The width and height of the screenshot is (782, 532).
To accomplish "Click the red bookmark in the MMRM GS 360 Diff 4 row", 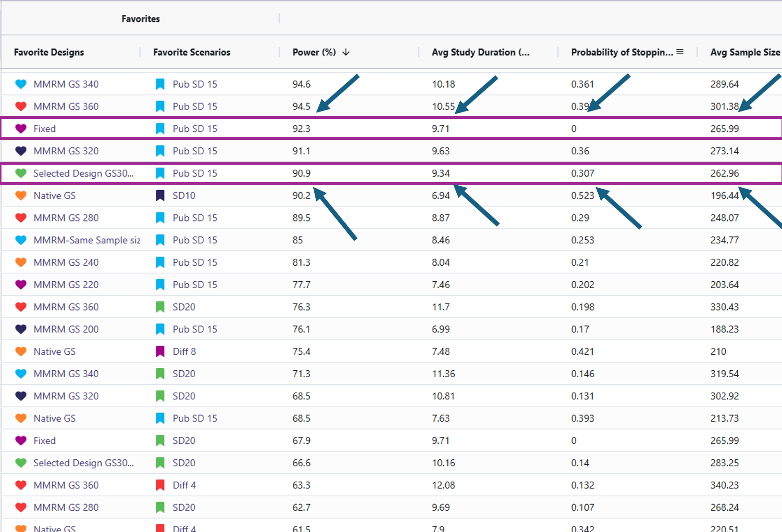I will coord(160,485).
